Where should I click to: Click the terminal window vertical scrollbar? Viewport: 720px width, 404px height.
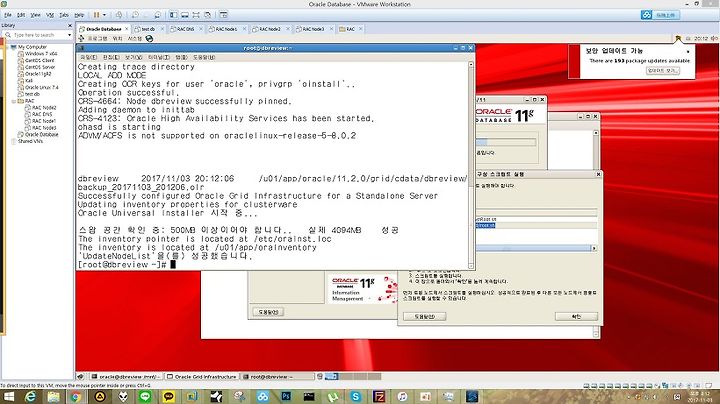(471, 165)
